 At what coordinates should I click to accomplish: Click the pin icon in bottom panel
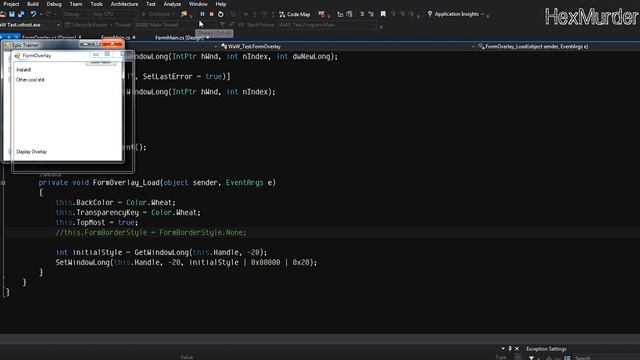510,349
